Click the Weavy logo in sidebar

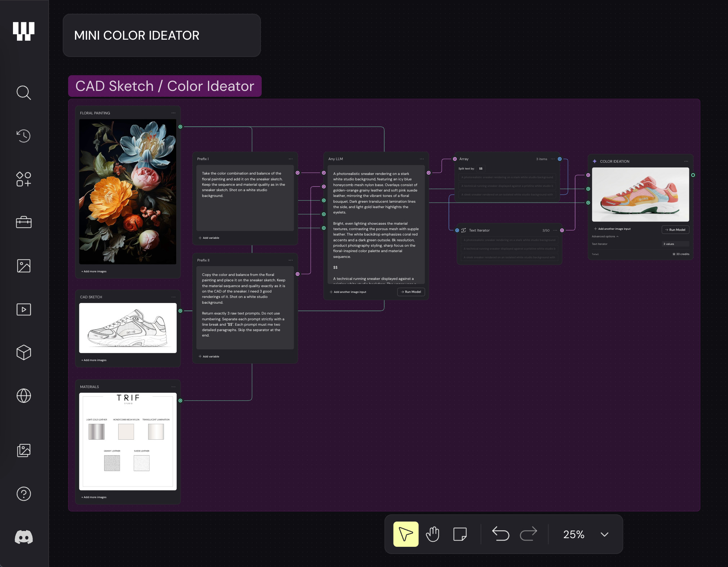click(24, 31)
